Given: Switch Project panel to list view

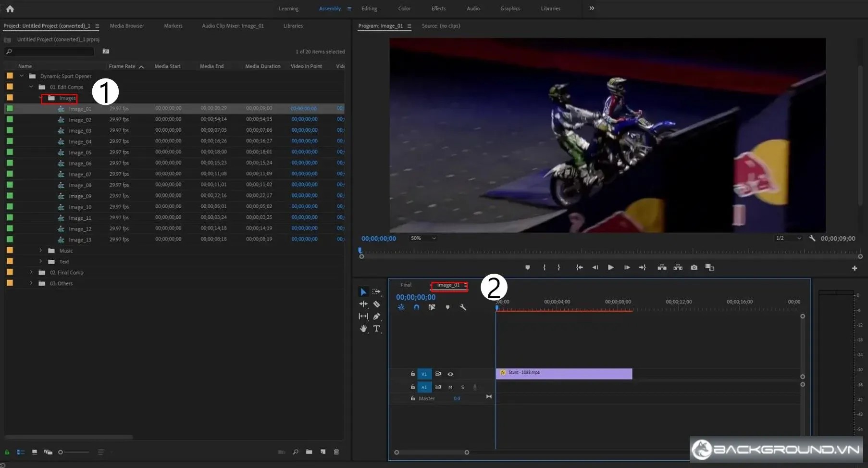Looking at the screenshot, I should tap(21, 452).
